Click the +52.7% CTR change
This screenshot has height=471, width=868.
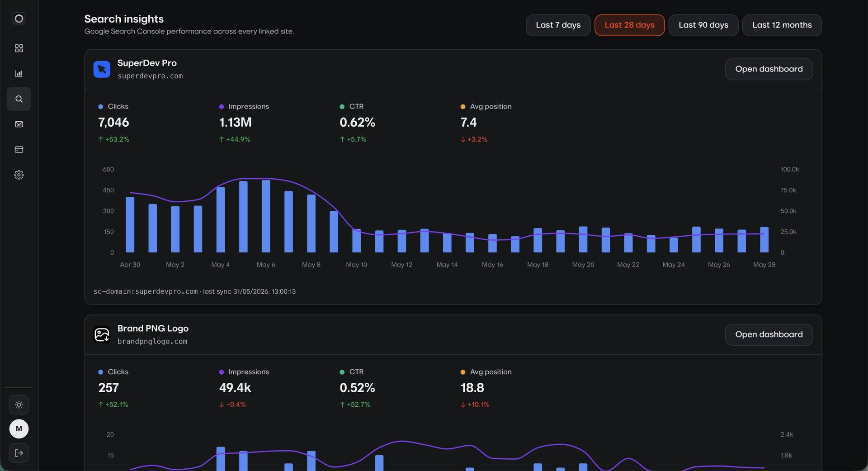(355, 404)
